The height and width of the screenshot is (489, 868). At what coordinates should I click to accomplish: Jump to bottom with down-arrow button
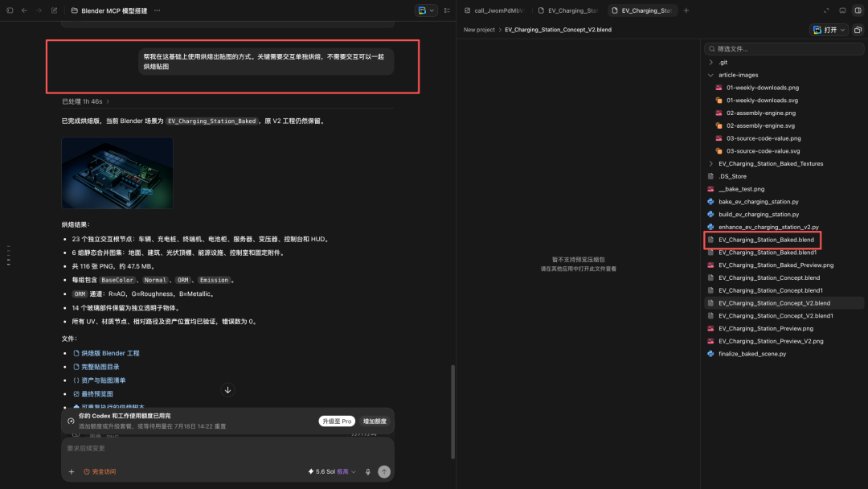pos(227,390)
